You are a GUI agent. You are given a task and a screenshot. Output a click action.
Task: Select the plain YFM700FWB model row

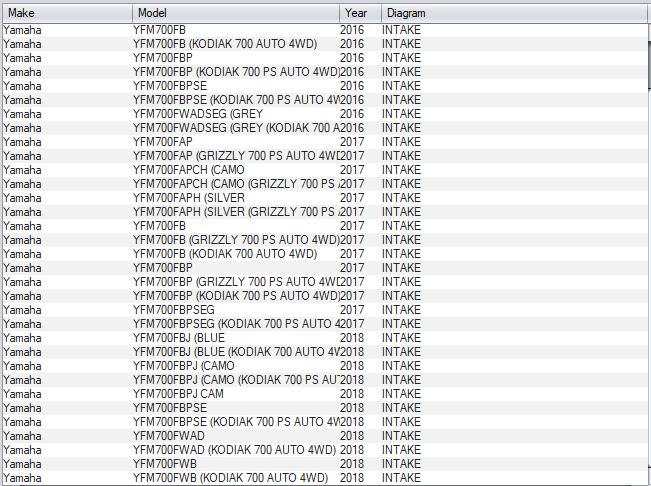pyautogui.click(x=325, y=464)
